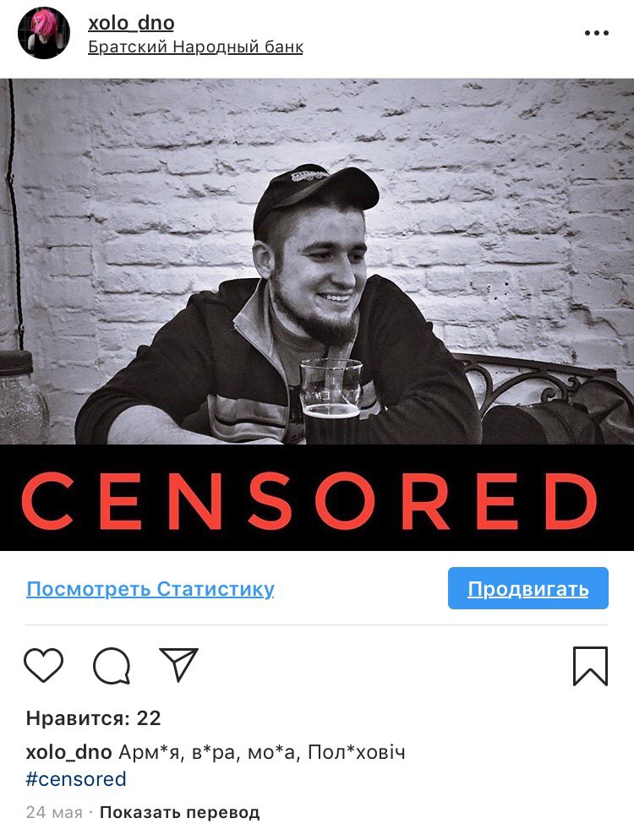
Task: Open the xolo_dno profile avatar
Action: tap(44, 33)
